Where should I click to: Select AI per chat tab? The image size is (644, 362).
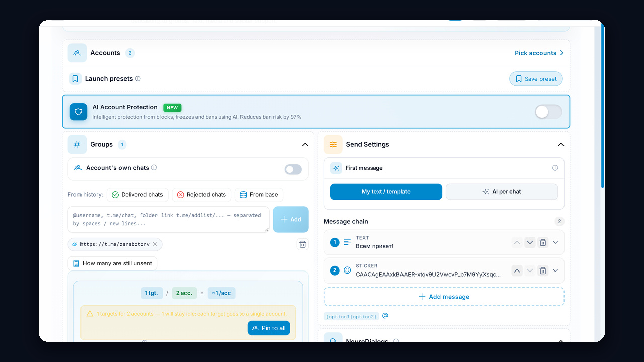(502, 192)
